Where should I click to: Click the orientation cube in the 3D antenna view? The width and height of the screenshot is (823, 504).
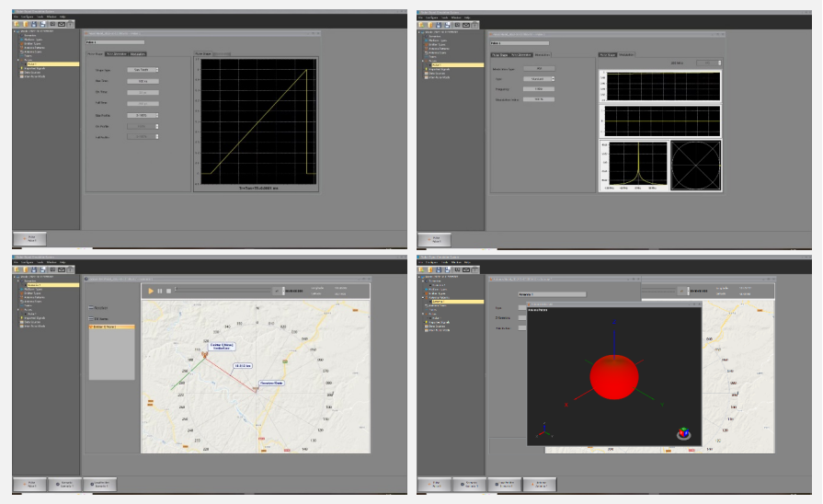(x=683, y=434)
